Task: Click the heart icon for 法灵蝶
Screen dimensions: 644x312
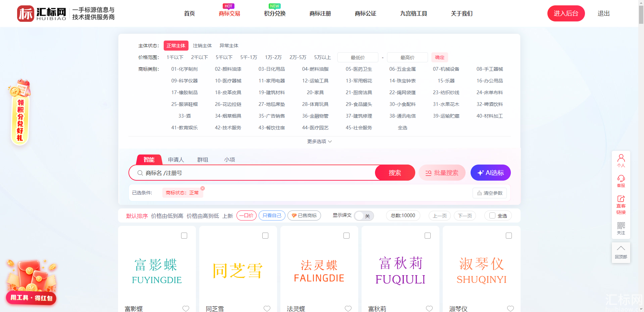Action: click(x=348, y=308)
